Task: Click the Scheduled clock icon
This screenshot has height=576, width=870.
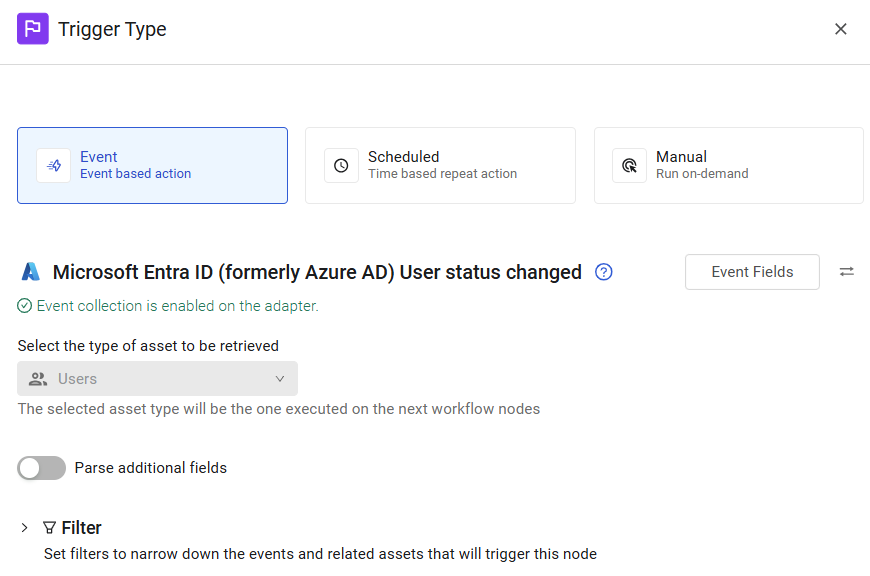Action: pos(341,165)
